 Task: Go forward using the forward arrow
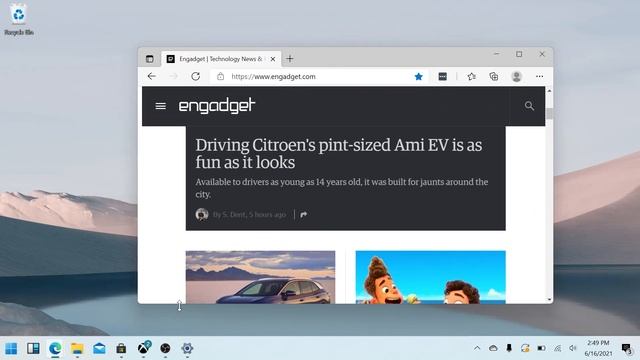point(173,76)
